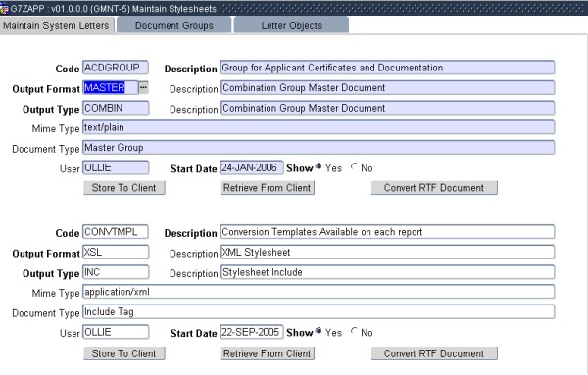Click the G7ZAPP application icon in title bar
The image size is (588, 375).
[4, 9]
